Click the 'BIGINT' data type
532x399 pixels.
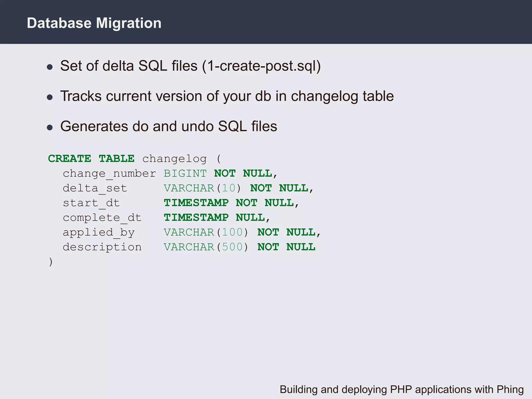tap(185, 173)
